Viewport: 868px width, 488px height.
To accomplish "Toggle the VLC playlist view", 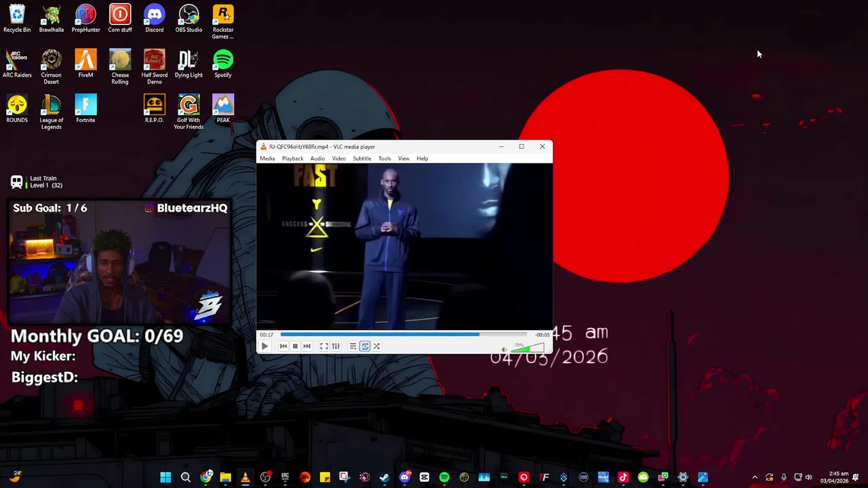I will [x=353, y=346].
